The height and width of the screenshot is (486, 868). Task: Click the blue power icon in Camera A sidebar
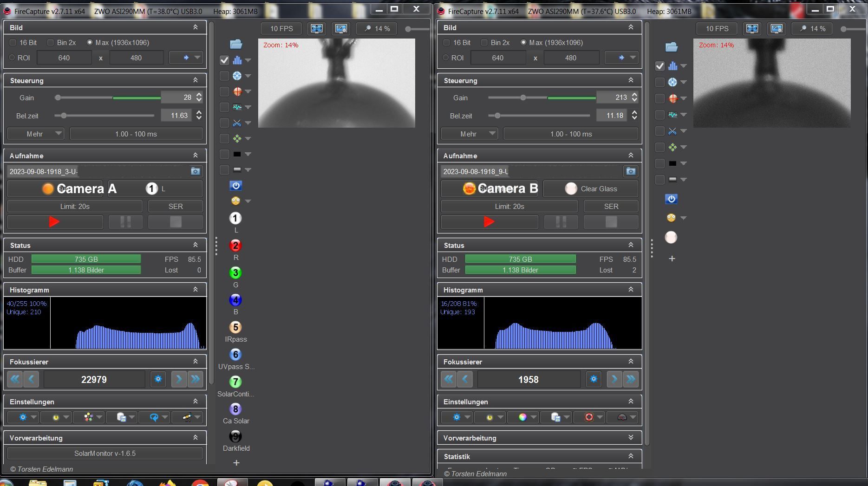pyautogui.click(x=236, y=186)
